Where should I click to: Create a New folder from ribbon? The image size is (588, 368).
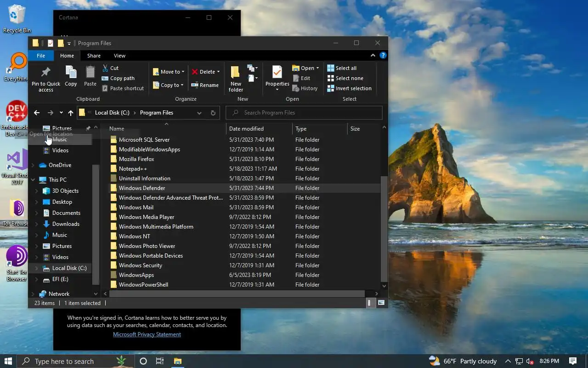coord(236,79)
